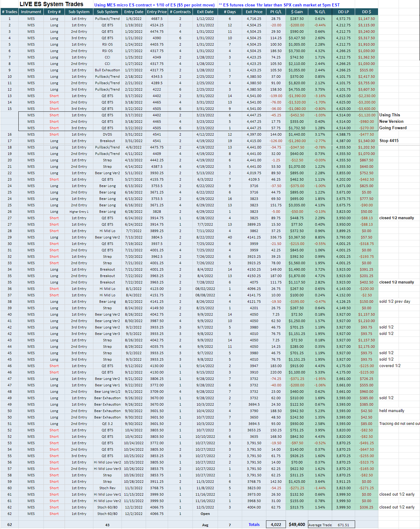Click the 'Exit Price' column header
This screenshot has height=529, width=420.
pos(254,12)
